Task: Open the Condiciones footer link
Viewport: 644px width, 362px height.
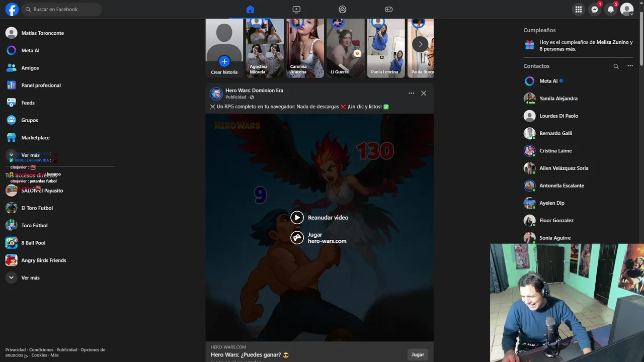Action: click(x=41, y=350)
